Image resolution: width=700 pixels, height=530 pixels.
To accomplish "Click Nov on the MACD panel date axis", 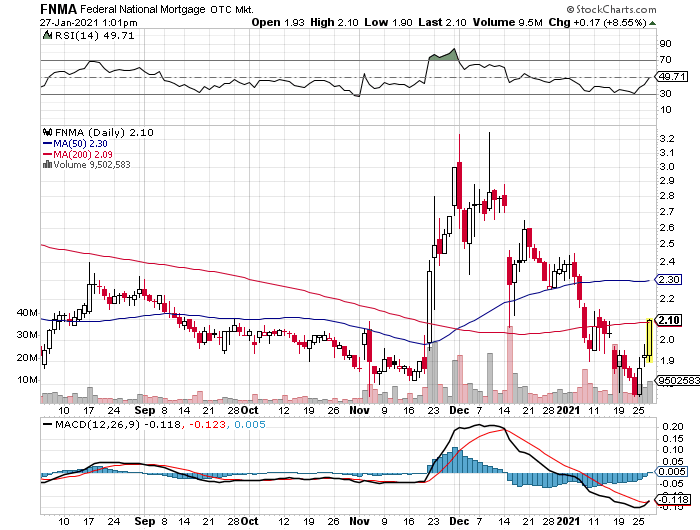I will point(359,521).
